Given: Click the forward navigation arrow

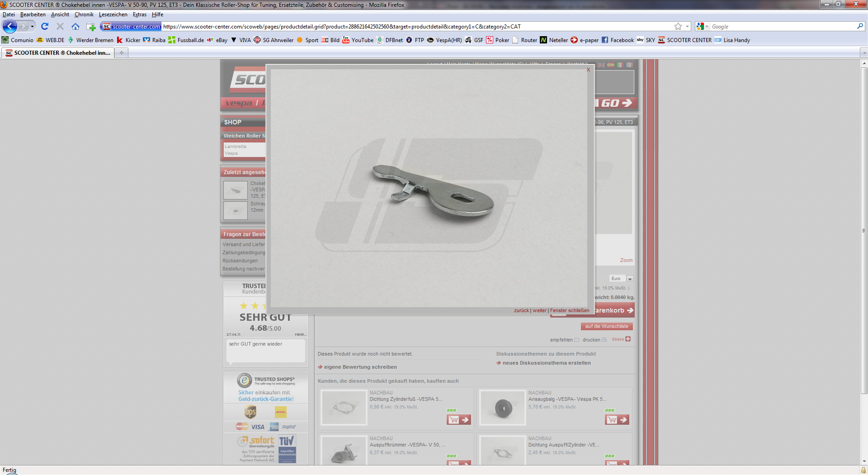Looking at the screenshot, I should (x=23, y=27).
